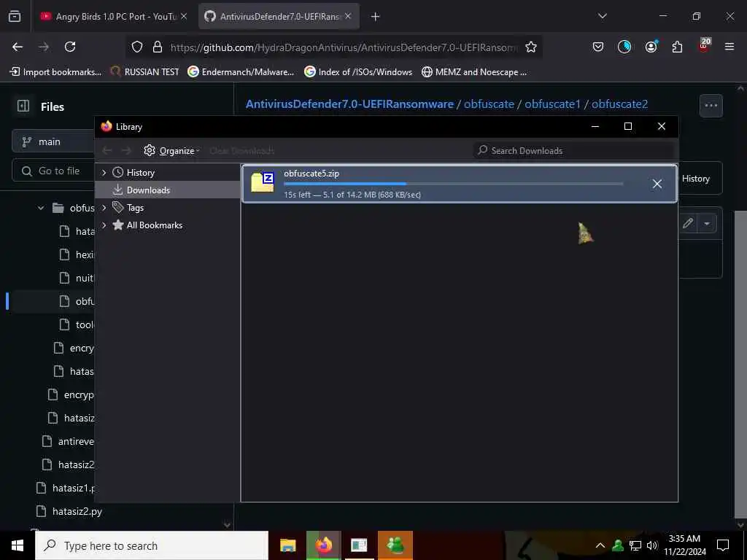The width and height of the screenshot is (747, 560).
Task: Bookmark this page with the star icon
Action: tap(531, 47)
